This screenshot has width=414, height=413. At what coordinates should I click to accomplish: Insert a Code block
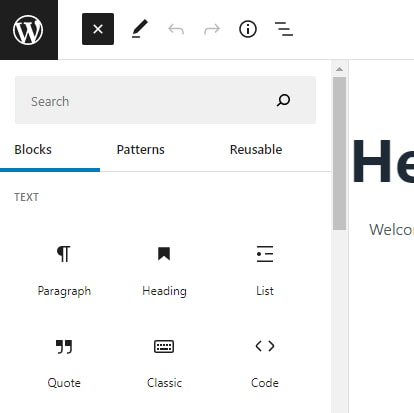[265, 363]
